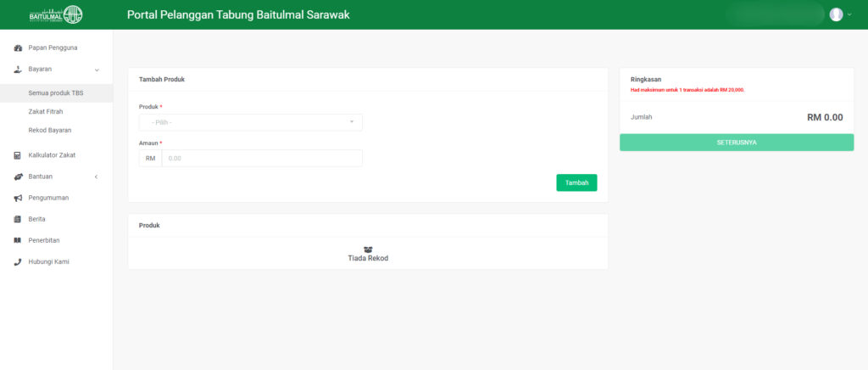Image resolution: width=868 pixels, height=370 pixels.
Task: Open Kalkulator Zakat menu item
Action: [x=52, y=155]
